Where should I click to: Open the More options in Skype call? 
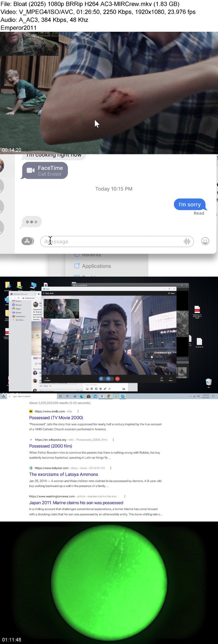click(x=171, y=379)
